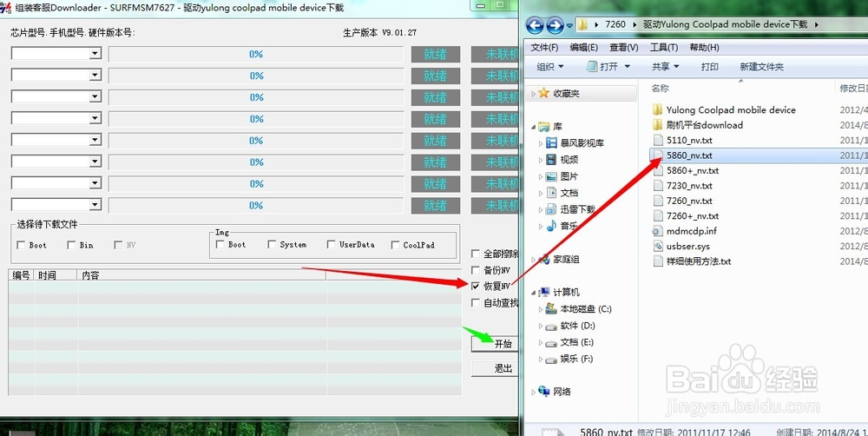Open the 帮助(H) menu
Viewport: 868px width, 436px height.
point(704,48)
